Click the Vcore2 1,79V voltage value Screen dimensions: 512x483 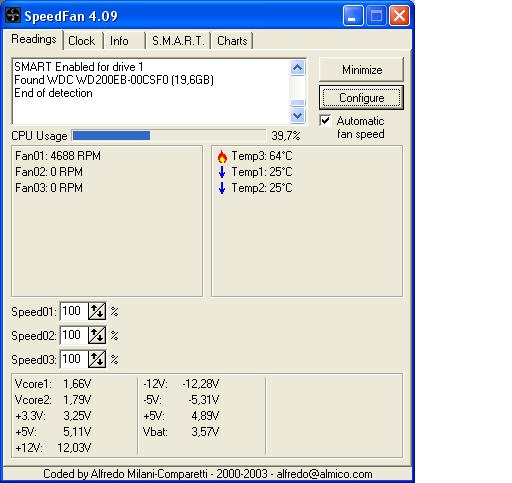point(77,400)
